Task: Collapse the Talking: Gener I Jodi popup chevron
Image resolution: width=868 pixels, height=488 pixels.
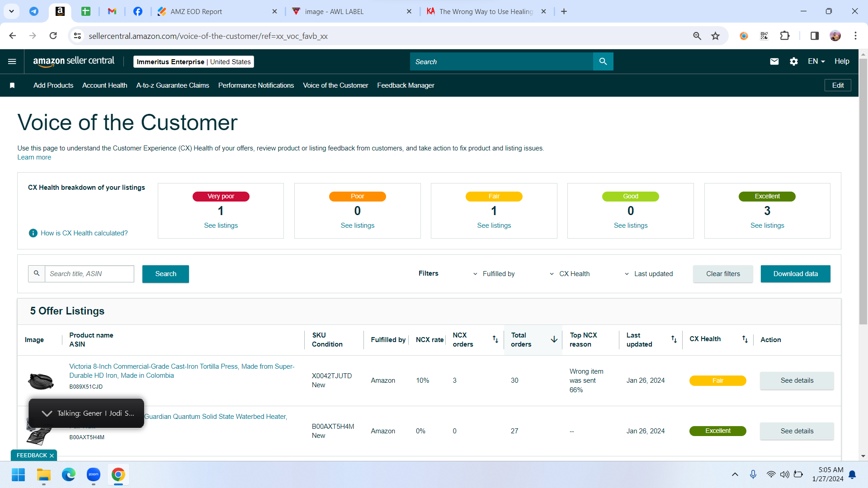Action: [x=47, y=413]
